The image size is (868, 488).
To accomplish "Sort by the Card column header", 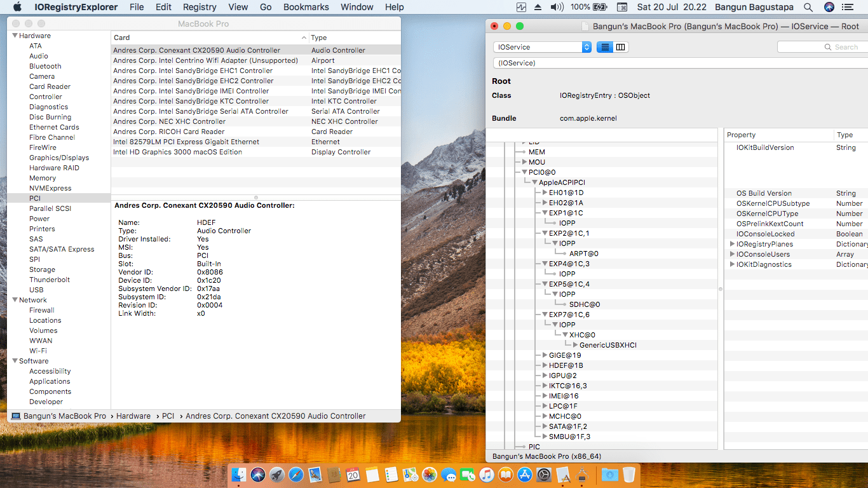I will pos(210,37).
